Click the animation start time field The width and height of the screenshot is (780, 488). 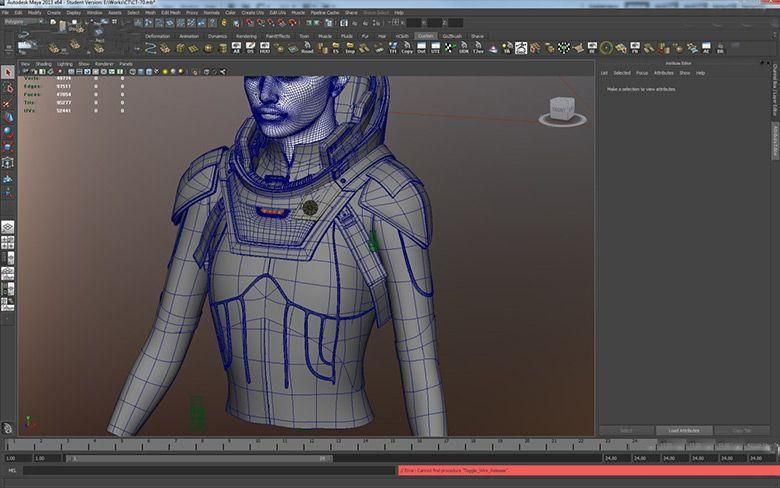17,458
